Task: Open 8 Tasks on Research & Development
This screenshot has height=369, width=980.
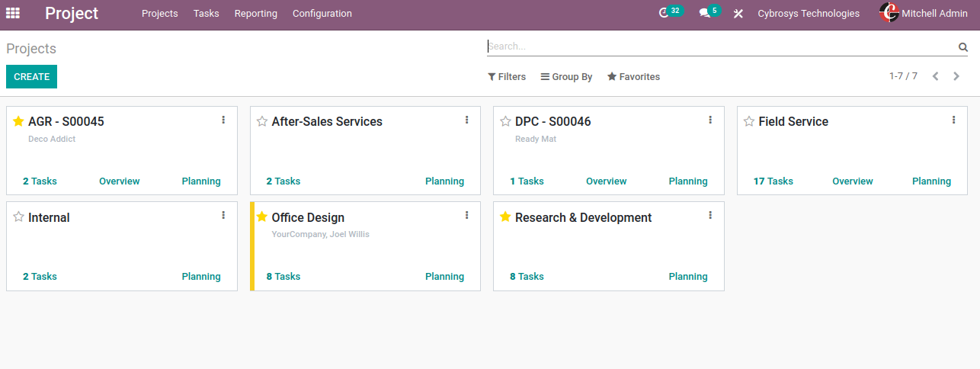Action: click(x=527, y=277)
